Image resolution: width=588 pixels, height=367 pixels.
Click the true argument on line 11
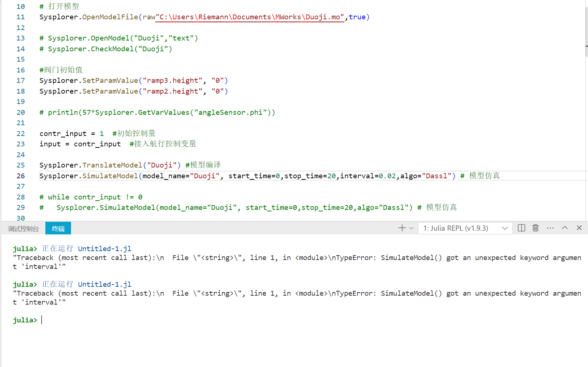(x=357, y=17)
